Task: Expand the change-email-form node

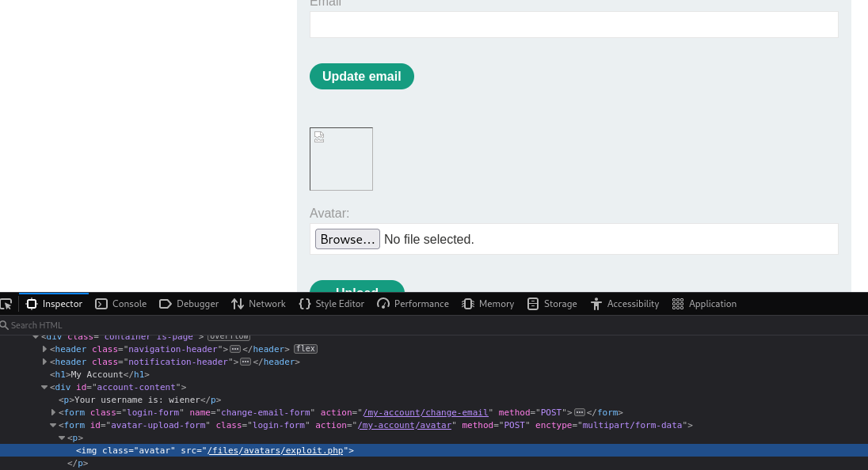Action: coord(53,412)
